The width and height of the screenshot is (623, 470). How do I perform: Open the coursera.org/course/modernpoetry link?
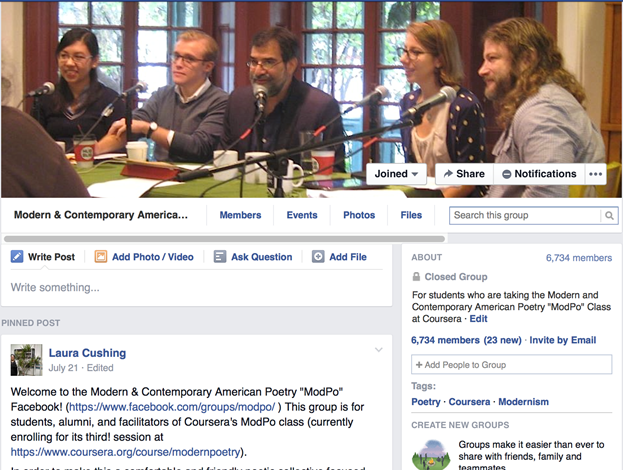126,452
